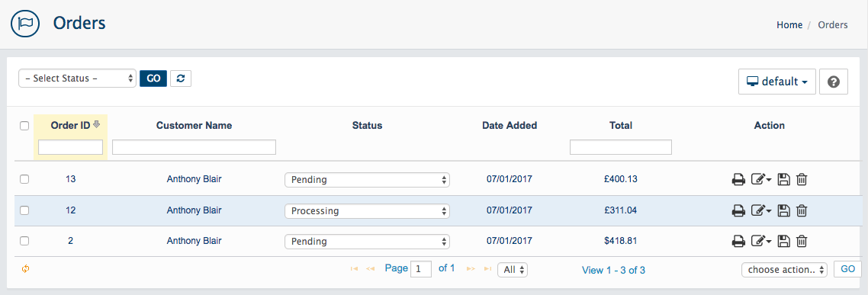868x295 pixels.
Task: Click the refresh icon beside GO button
Action: pyautogui.click(x=181, y=79)
